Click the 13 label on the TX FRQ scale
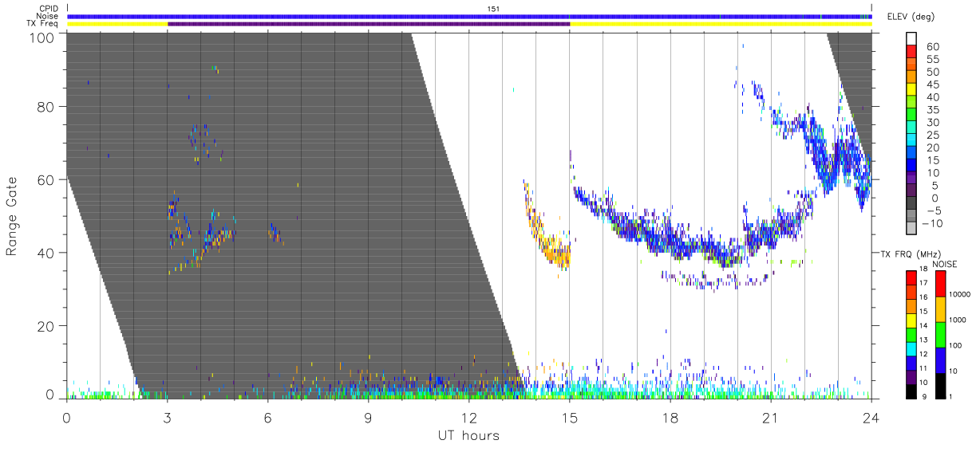980x452 pixels. click(x=923, y=340)
